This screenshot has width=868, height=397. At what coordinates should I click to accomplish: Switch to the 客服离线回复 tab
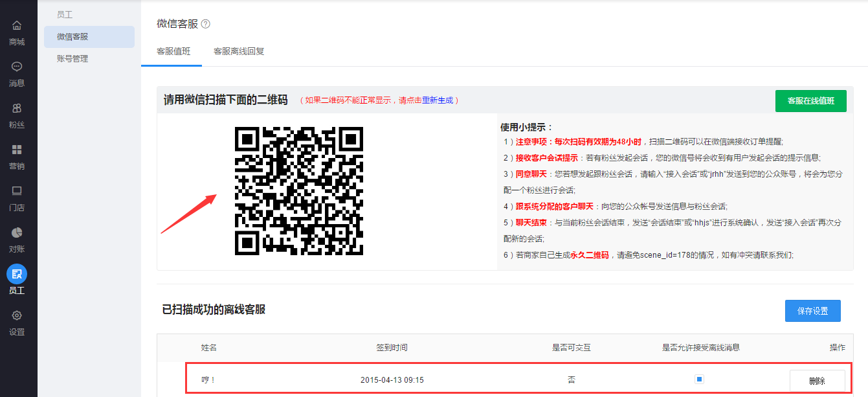[x=239, y=51]
